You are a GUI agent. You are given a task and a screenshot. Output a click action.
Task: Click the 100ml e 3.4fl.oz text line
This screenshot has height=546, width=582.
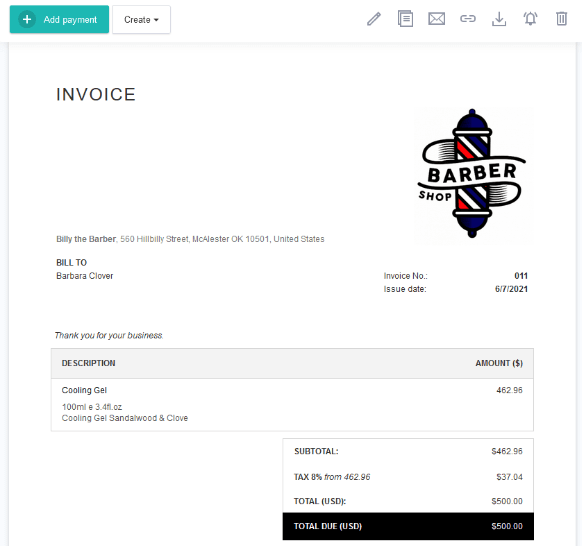(92, 407)
